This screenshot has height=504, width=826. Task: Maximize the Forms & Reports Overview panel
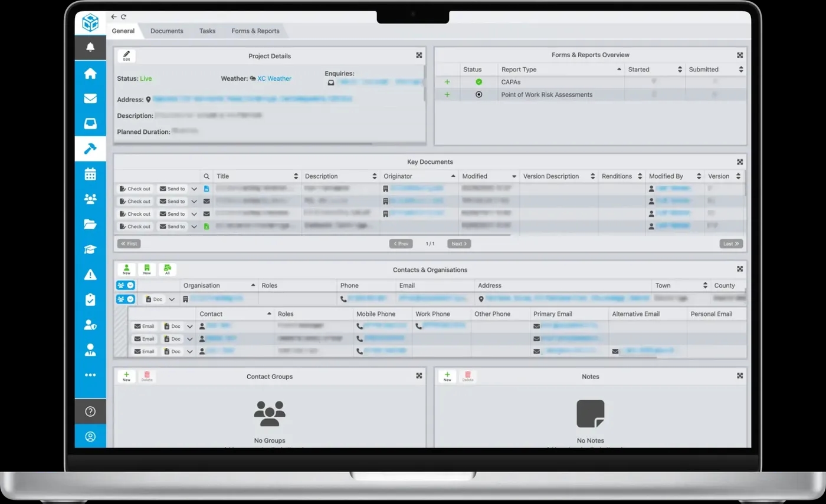(x=740, y=55)
